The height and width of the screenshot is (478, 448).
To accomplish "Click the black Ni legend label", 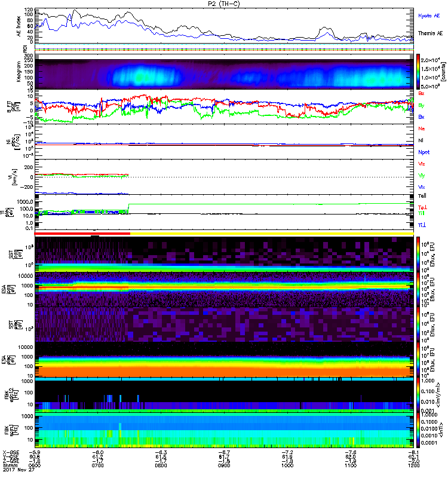I will (421, 140).
